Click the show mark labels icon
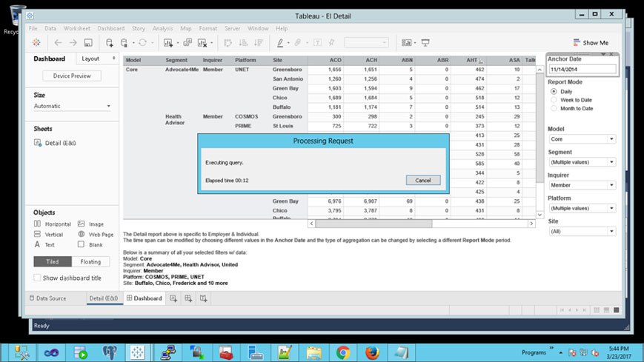Screen dimensions: 644x362 317,43
